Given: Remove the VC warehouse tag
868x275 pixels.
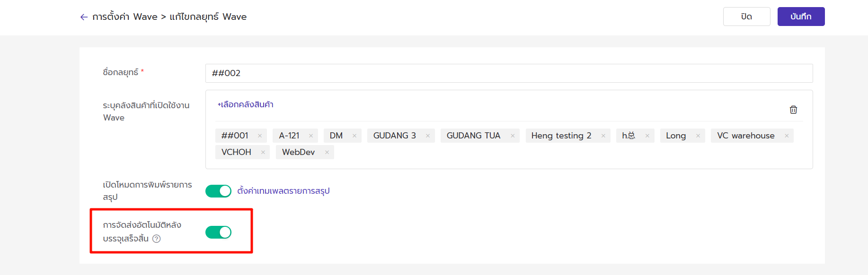Looking at the screenshot, I should (x=787, y=136).
